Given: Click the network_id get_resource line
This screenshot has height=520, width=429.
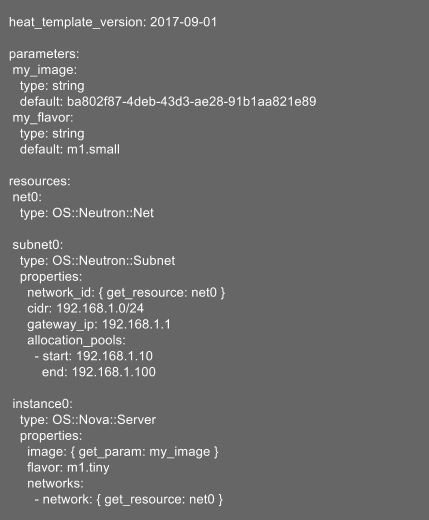Looking at the screenshot, I should [x=126, y=293].
